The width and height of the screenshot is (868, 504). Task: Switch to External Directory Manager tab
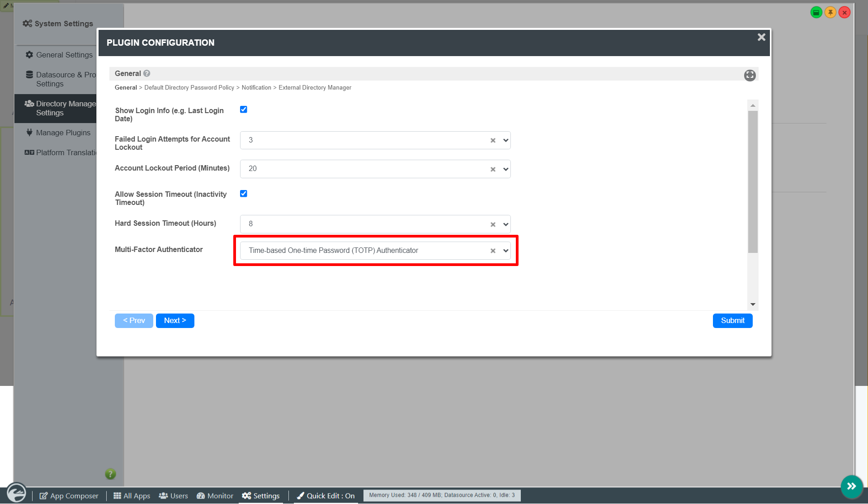coord(315,88)
